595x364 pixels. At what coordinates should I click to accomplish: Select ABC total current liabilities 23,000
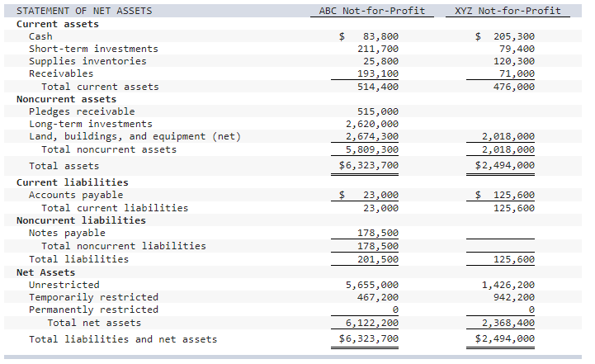pyautogui.click(x=380, y=208)
